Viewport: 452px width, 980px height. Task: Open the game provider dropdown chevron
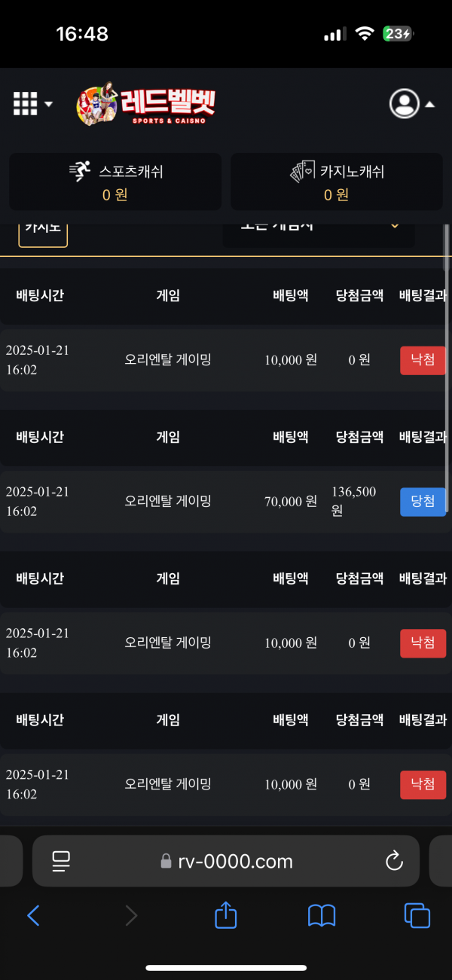tap(394, 227)
